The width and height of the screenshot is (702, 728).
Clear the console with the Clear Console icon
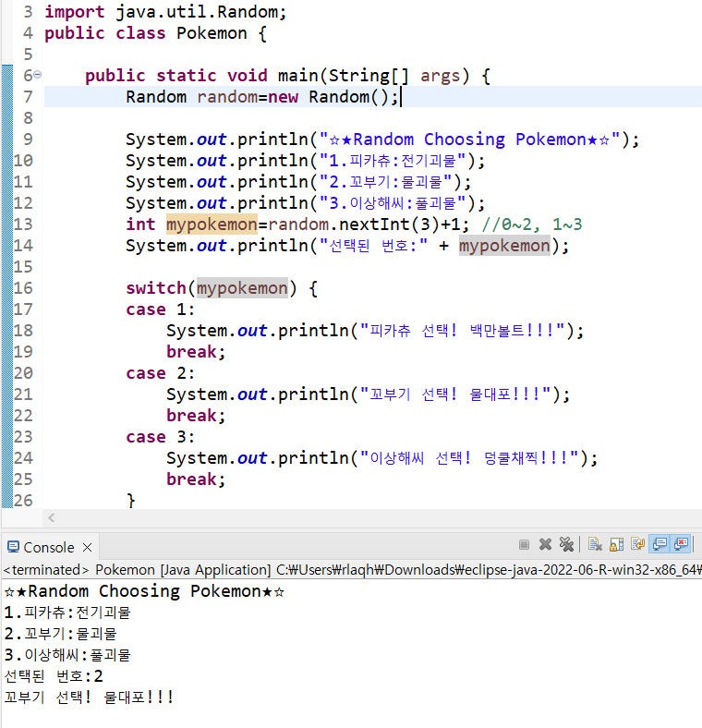pos(595,544)
